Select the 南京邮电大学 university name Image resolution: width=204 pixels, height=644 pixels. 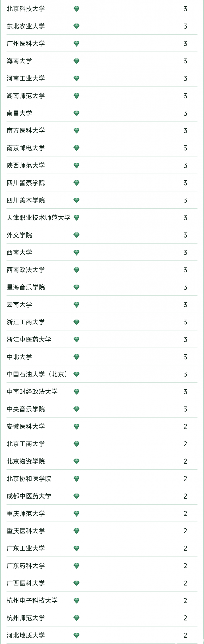click(26, 148)
